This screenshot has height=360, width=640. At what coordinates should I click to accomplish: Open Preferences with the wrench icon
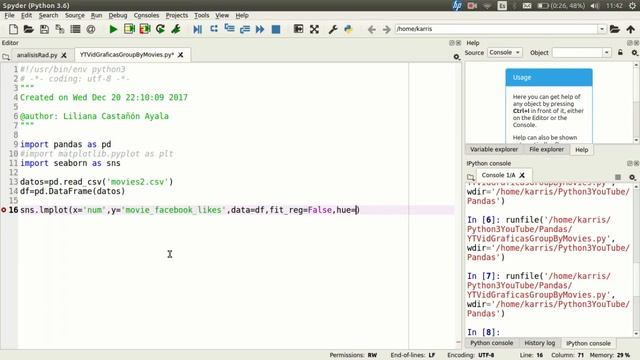coord(333,29)
